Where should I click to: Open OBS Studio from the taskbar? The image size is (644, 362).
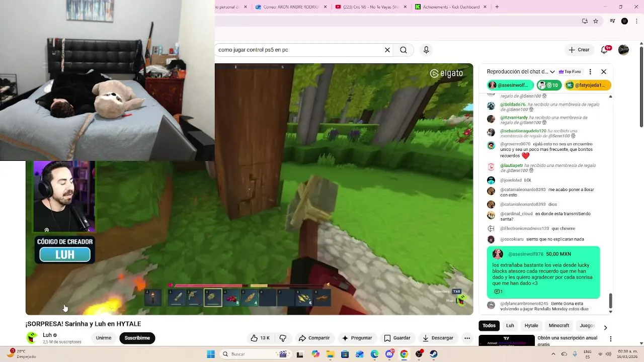click(419, 354)
